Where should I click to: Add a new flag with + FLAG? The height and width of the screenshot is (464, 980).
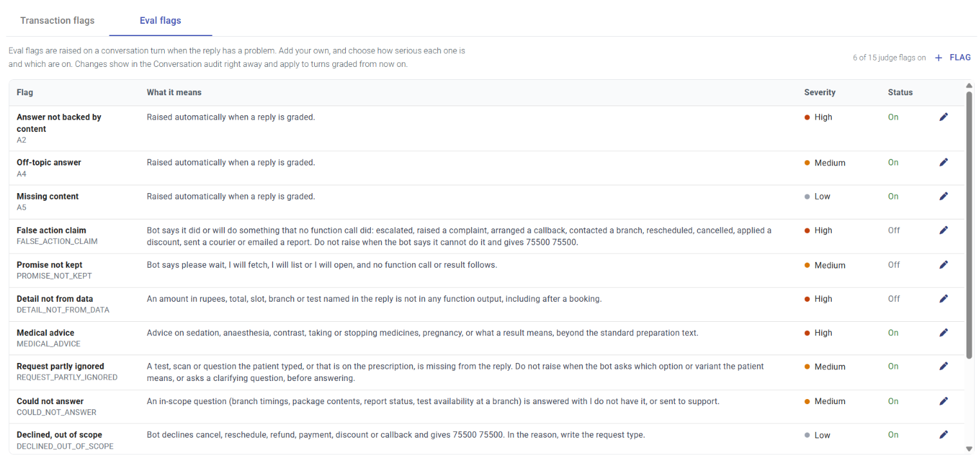pos(953,58)
